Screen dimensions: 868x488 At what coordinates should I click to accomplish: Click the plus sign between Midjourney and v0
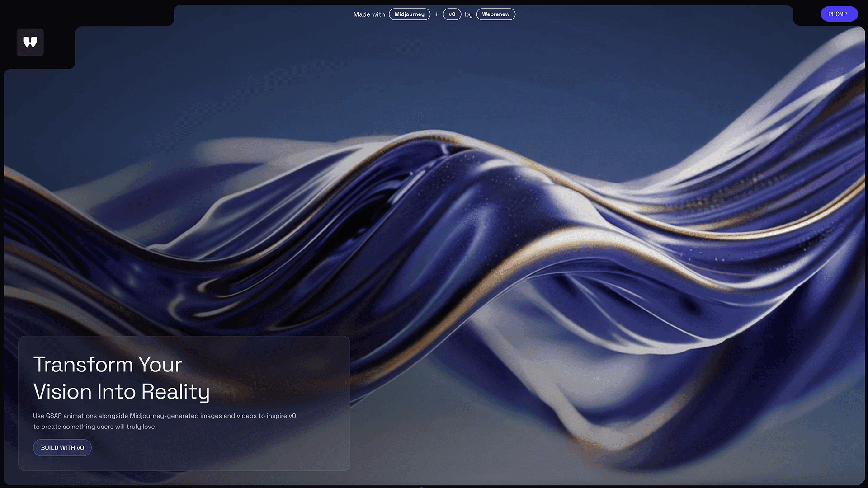pyautogui.click(x=437, y=14)
